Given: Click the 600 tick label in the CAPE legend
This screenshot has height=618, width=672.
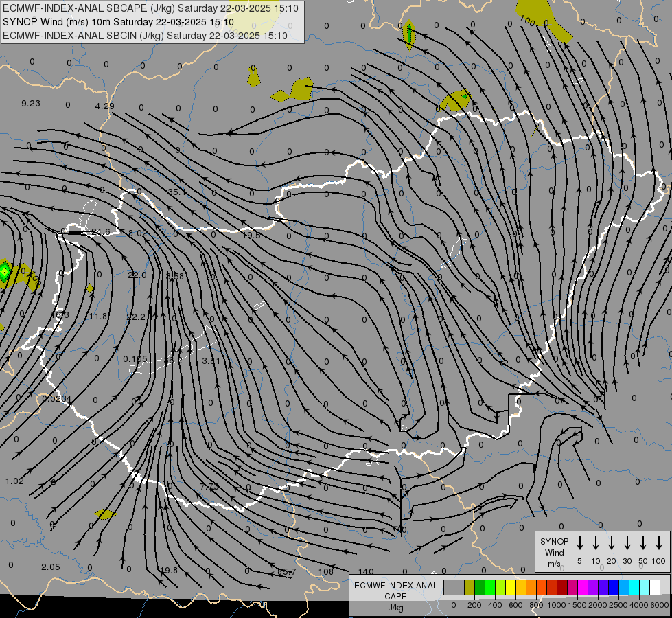Looking at the screenshot, I should click(x=515, y=605).
